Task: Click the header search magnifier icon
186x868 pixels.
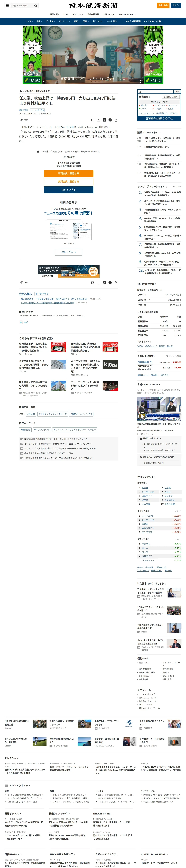Action: pos(35,5)
